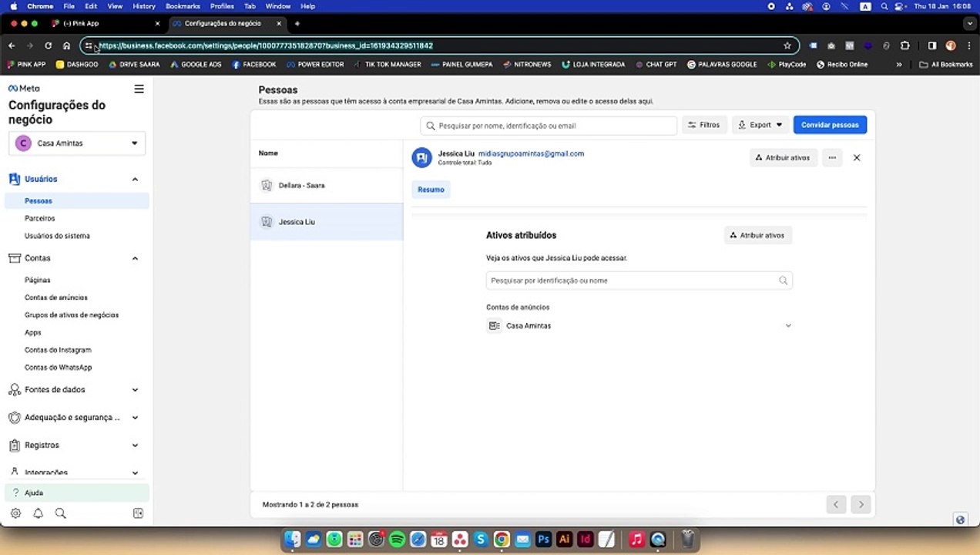Click the people search field
Screen dimensions: 980x555
pyautogui.click(x=549, y=125)
